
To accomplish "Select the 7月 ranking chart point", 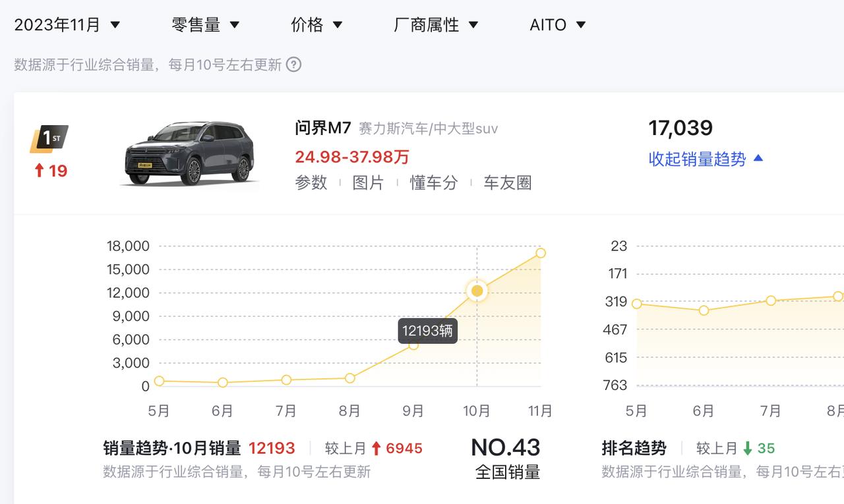I will coord(771,300).
